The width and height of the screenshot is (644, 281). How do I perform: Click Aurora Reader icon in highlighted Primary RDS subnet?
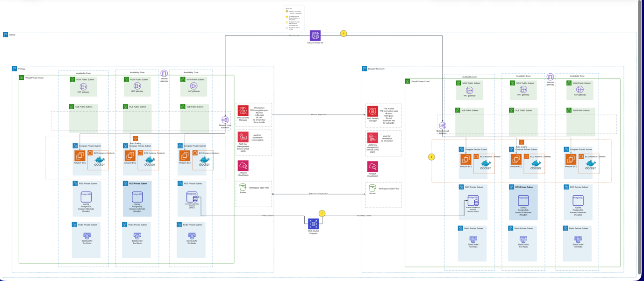click(137, 197)
